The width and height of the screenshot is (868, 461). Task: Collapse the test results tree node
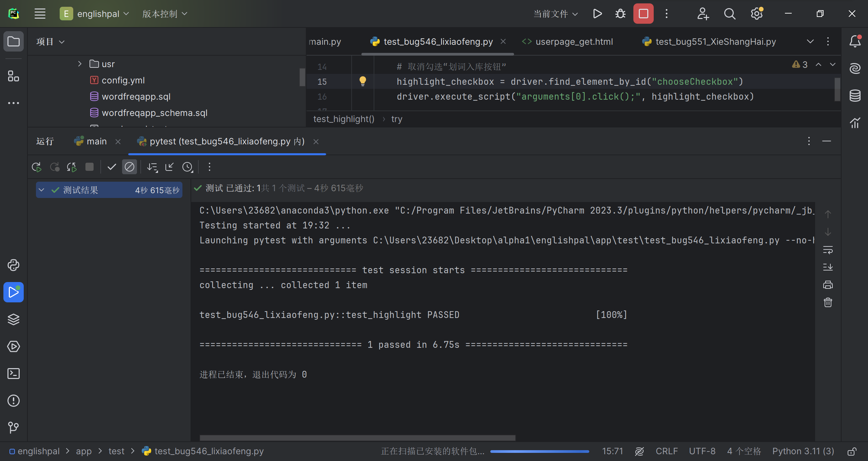click(41, 190)
